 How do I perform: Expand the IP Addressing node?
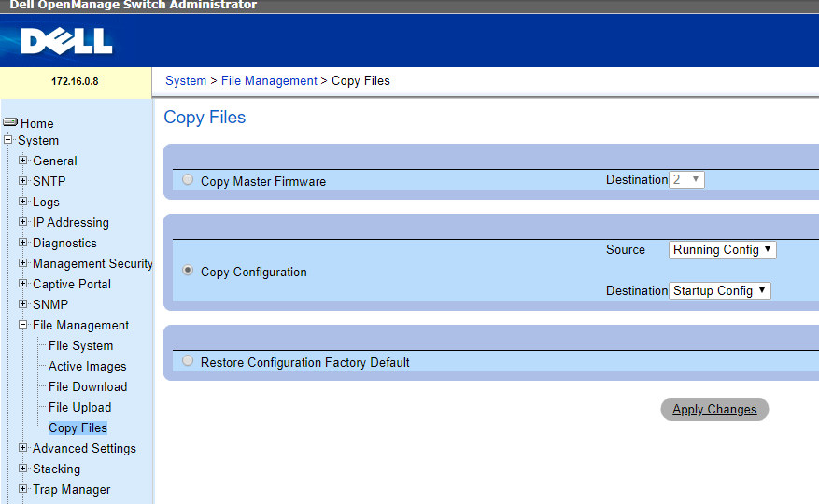(x=23, y=222)
